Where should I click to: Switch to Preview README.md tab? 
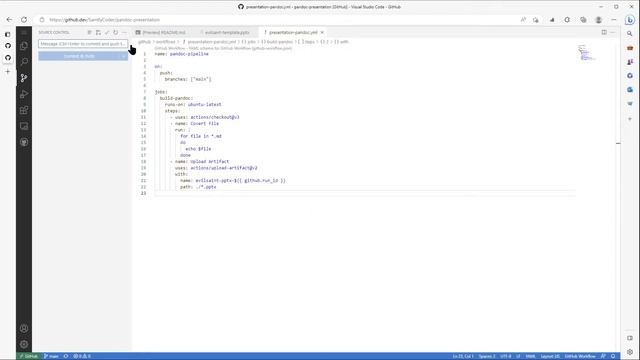coord(160,32)
